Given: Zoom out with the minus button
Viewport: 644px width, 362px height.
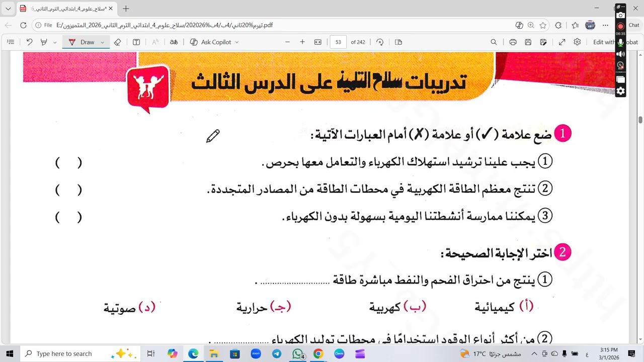Looking at the screenshot, I should [288, 42].
